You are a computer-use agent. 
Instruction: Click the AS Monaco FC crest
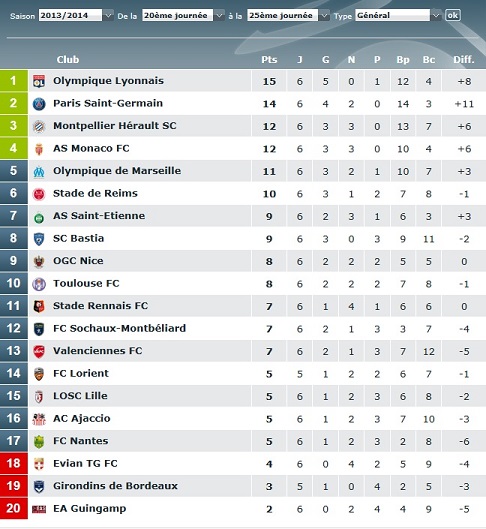[x=39, y=149]
